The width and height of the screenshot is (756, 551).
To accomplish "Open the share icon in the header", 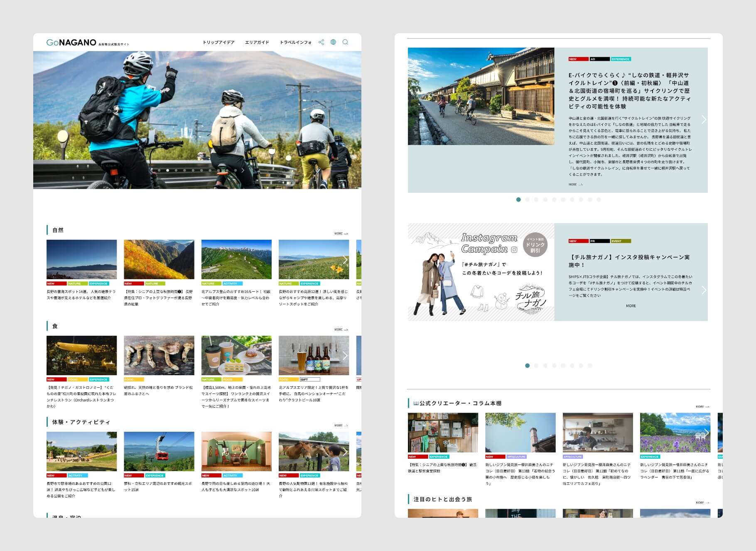I will click(x=321, y=42).
